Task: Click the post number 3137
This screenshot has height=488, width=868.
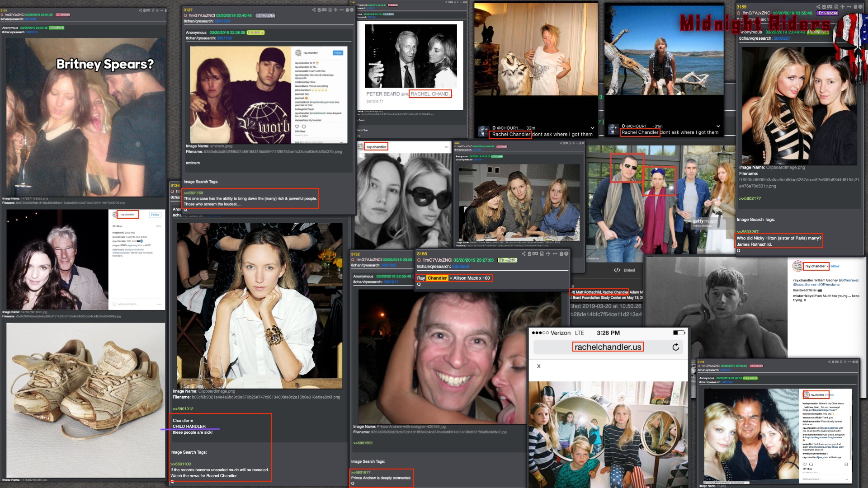Action: 188,10
